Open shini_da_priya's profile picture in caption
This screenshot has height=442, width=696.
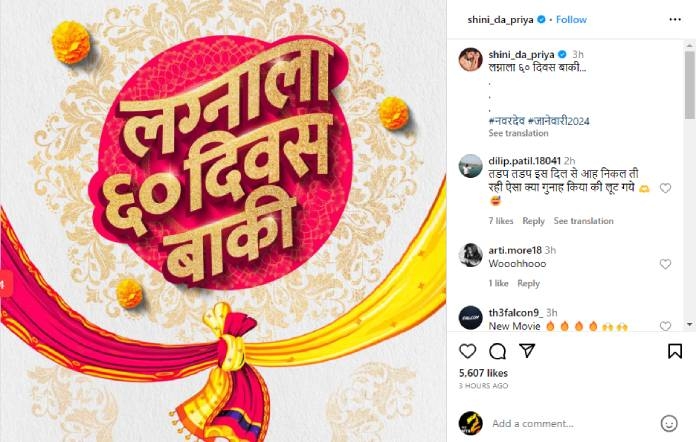[x=471, y=60]
